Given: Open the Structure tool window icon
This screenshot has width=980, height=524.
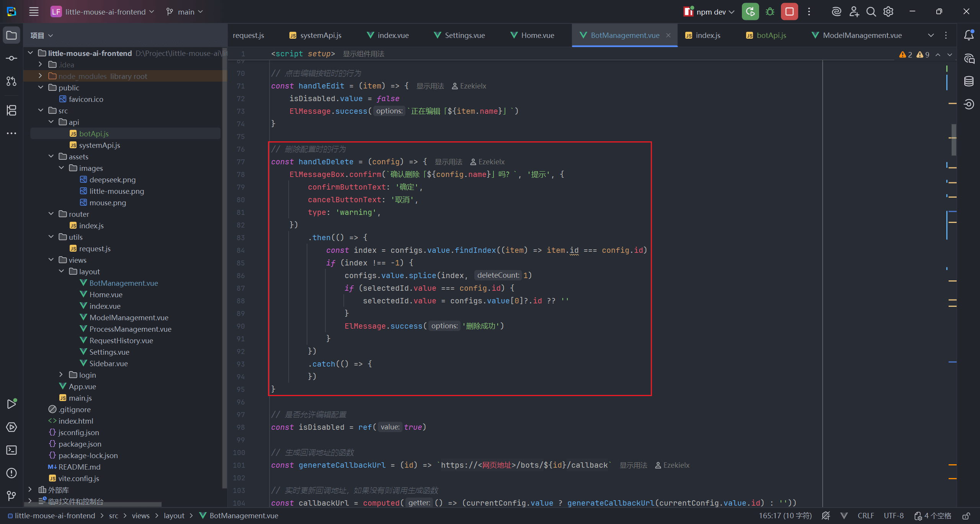Looking at the screenshot, I should [11, 110].
